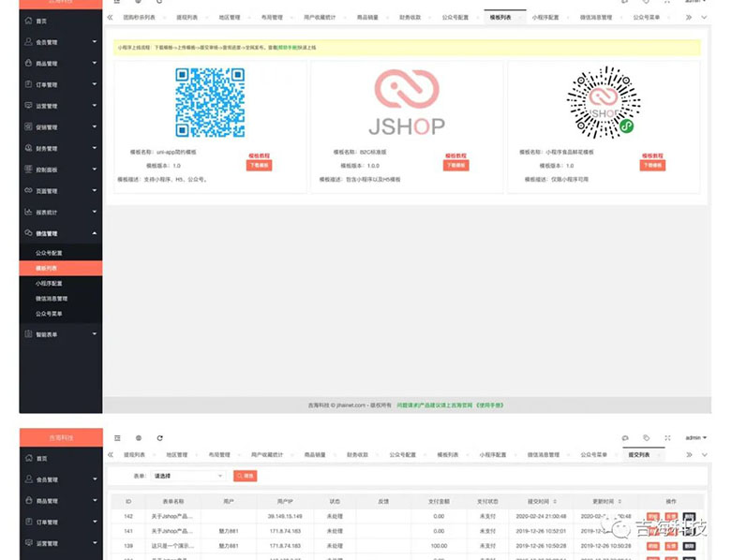Viewport: 731px width, 560px height.
Task: Click the globe icon in bottom window toolbar
Action: click(139, 438)
